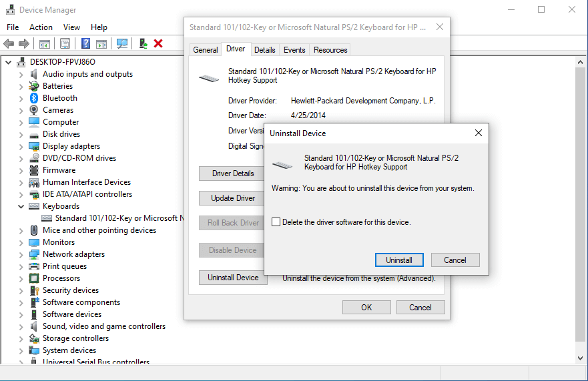Expand the Sound, video and game controllers node
Image resolution: width=588 pixels, height=381 pixels.
pyautogui.click(x=21, y=327)
